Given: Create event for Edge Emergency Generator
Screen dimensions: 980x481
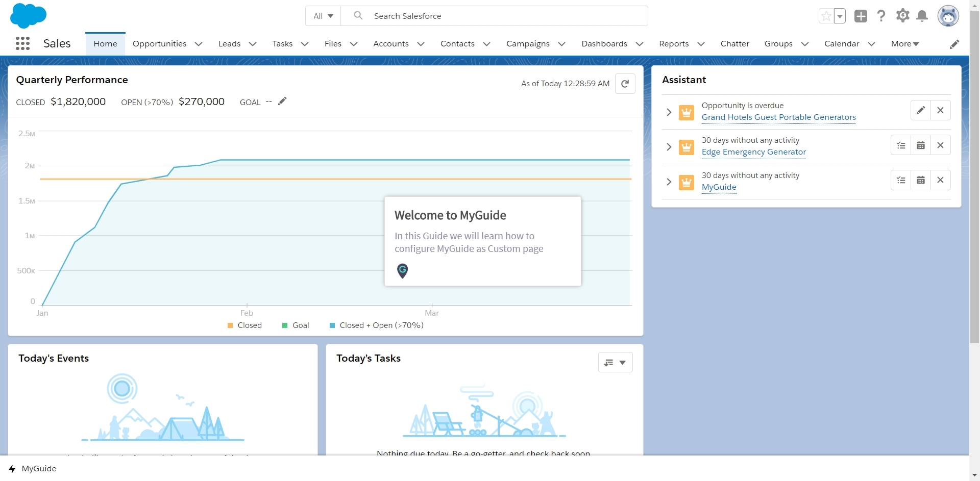Looking at the screenshot, I should pyautogui.click(x=921, y=145).
